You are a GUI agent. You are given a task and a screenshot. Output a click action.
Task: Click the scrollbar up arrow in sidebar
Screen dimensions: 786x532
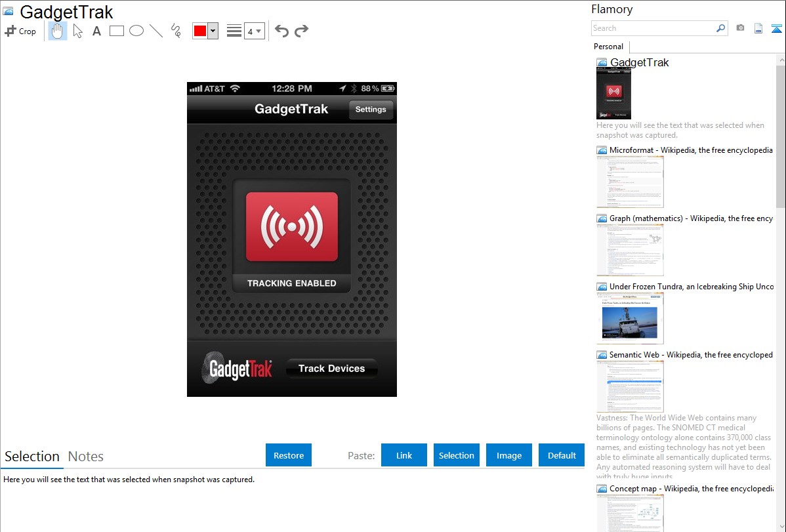[x=781, y=60]
